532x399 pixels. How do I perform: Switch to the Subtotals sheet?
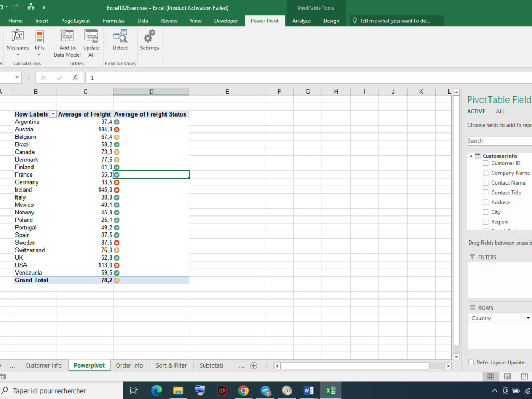pyautogui.click(x=211, y=365)
